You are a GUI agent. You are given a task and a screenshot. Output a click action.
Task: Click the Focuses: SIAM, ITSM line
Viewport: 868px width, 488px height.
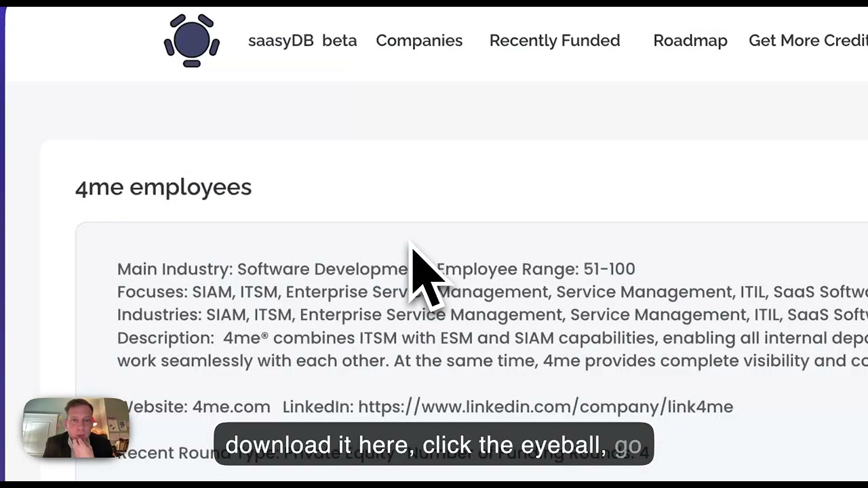pyautogui.click(x=492, y=292)
